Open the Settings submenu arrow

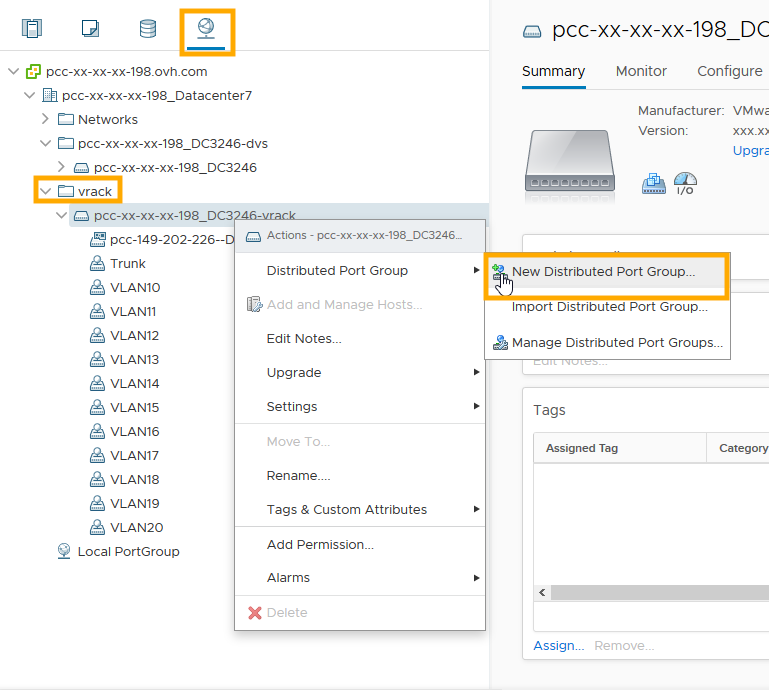476,406
